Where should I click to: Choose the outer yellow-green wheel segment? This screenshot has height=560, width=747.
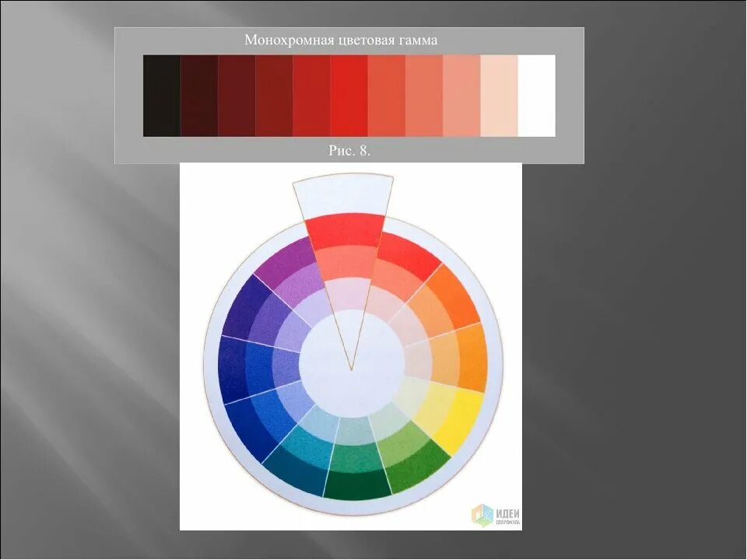click(419, 467)
